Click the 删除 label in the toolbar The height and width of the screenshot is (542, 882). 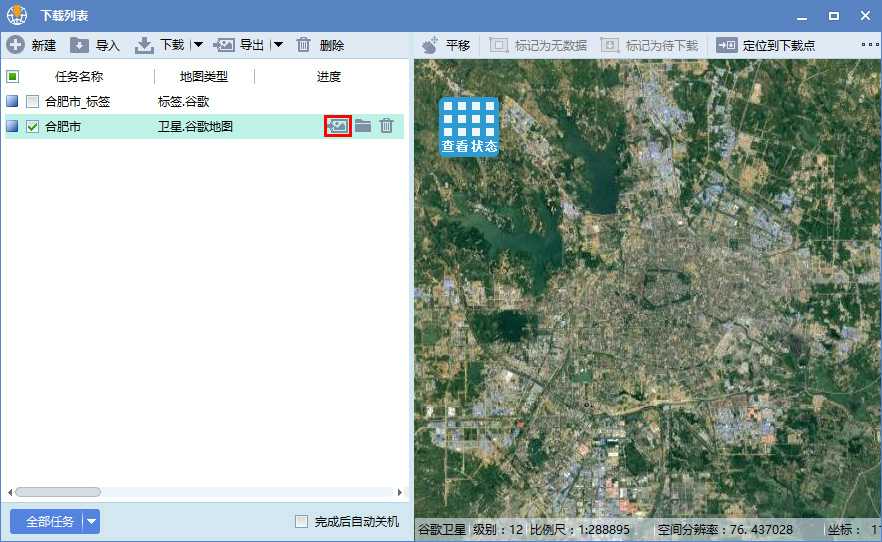tap(332, 46)
